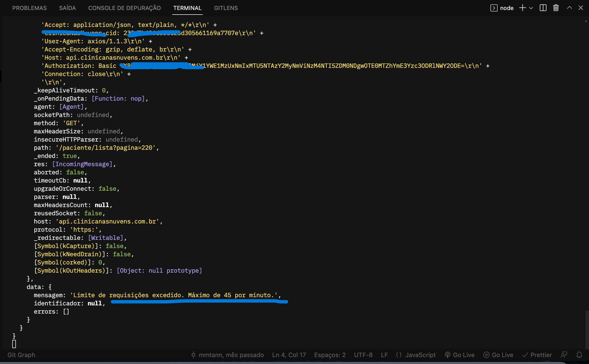The width and height of the screenshot is (589, 364).
Task: Click the 'reusedSocket: false' line
Action: pos(69,213)
